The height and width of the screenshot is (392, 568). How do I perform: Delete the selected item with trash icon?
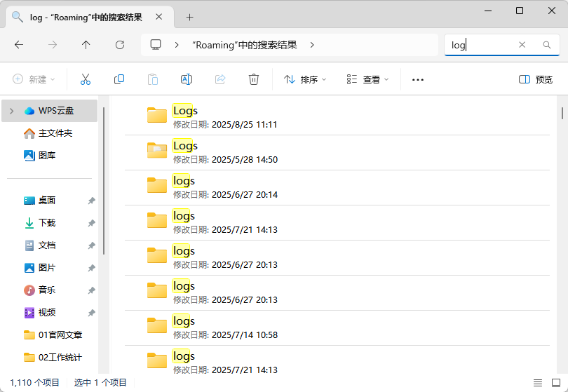tap(254, 79)
